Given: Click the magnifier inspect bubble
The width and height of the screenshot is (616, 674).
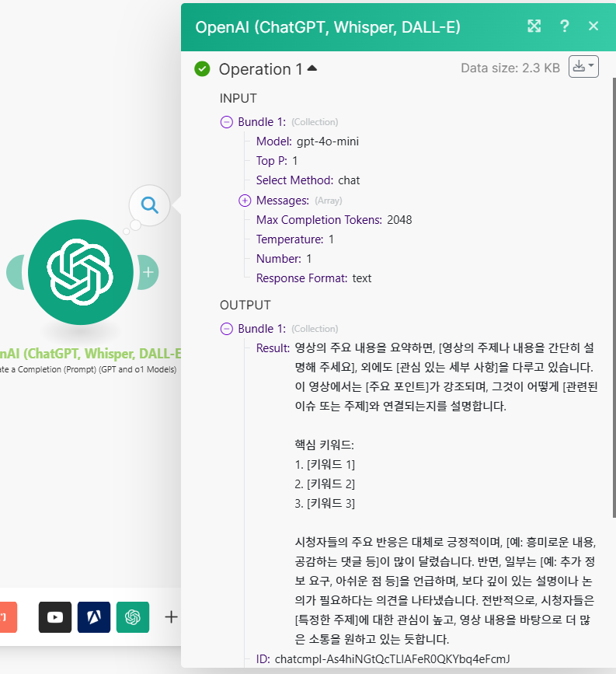Looking at the screenshot, I should click(x=149, y=205).
